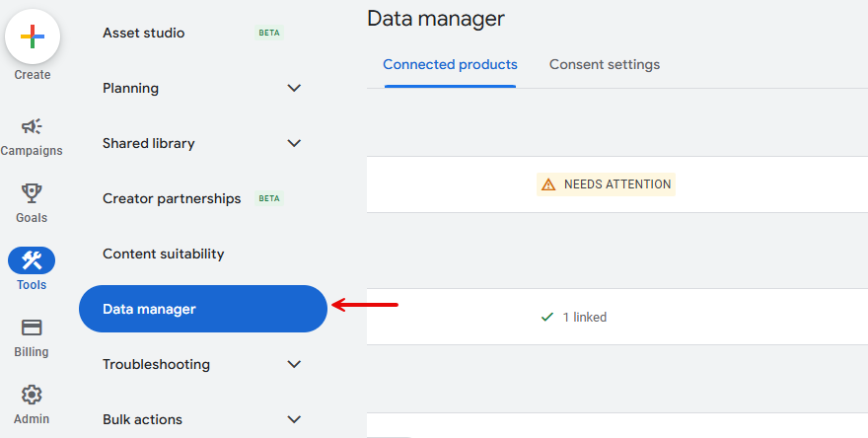Image resolution: width=868 pixels, height=438 pixels.
Task: Click the 1 linked status text
Action: [585, 318]
